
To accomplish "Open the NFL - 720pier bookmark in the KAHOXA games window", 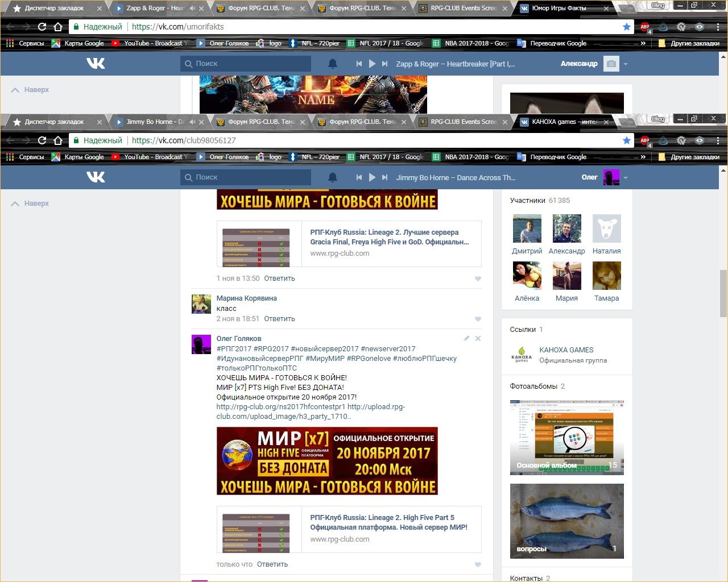I will (x=315, y=157).
